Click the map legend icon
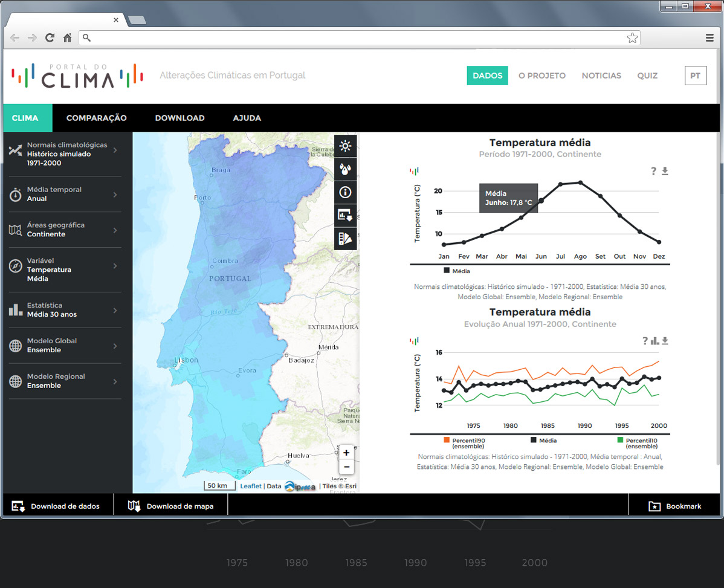Screen dimensions: 724x588 (x=345, y=239)
